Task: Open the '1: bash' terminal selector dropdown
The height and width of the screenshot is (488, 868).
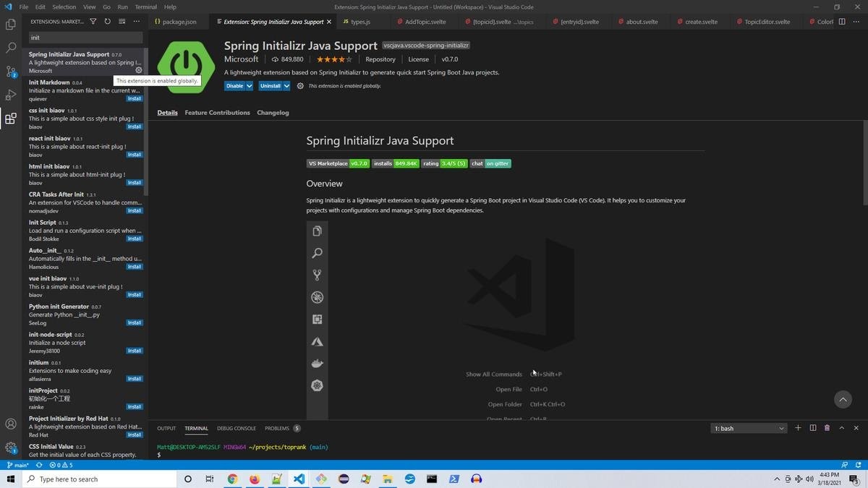Action: point(749,428)
